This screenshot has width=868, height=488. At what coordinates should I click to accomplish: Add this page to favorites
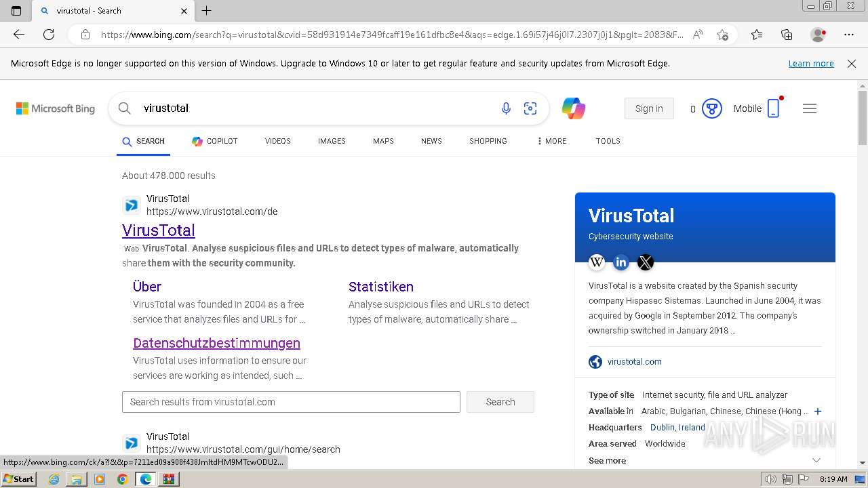[x=722, y=35]
